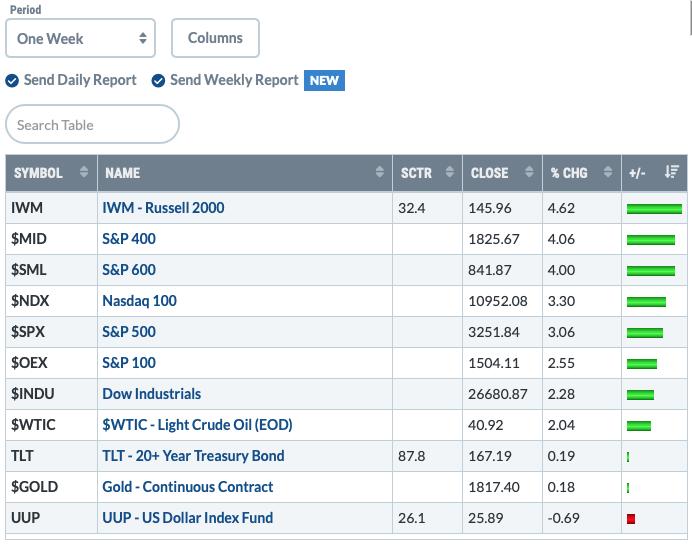Open the S&P 500 link

click(x=129, y=332)
